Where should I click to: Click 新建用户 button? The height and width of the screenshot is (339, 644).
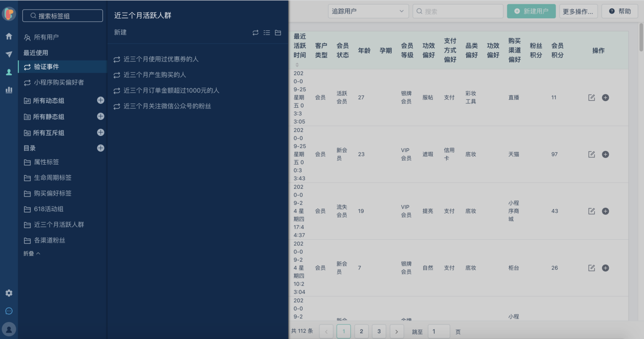pyautogui.click(x=531, y=11)
